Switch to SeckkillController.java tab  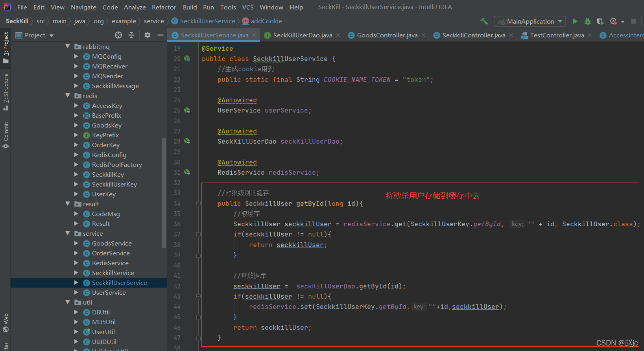[474, 35]
